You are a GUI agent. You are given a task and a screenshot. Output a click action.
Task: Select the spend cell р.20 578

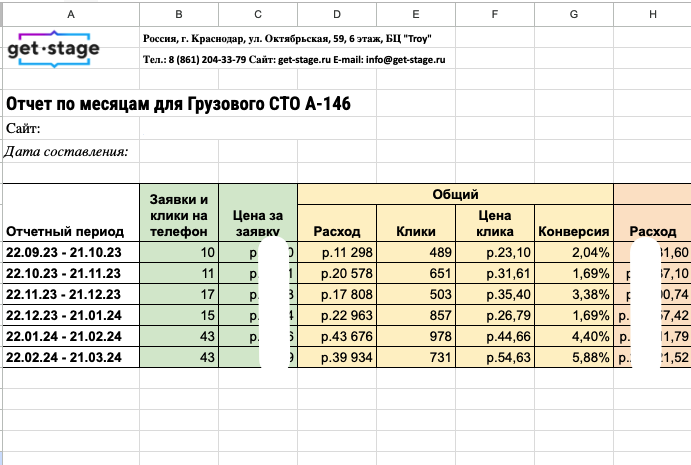pos(337,273)
